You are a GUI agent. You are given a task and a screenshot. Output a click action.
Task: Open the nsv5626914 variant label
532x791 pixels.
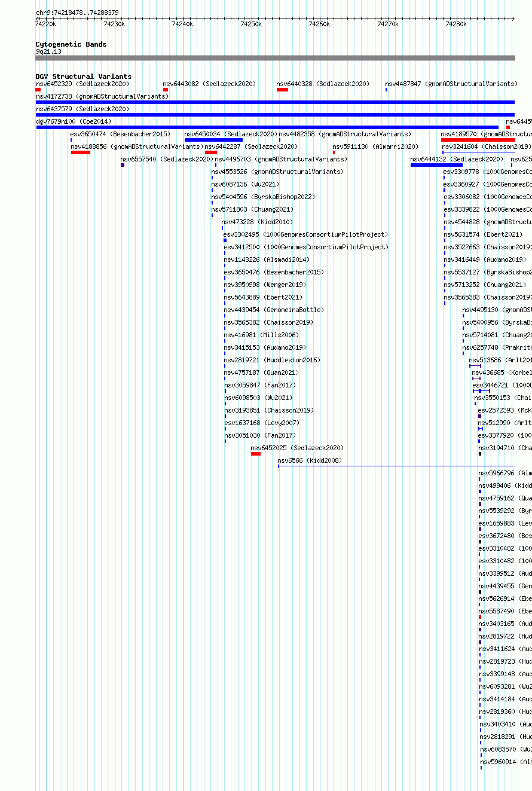(505, 598)
